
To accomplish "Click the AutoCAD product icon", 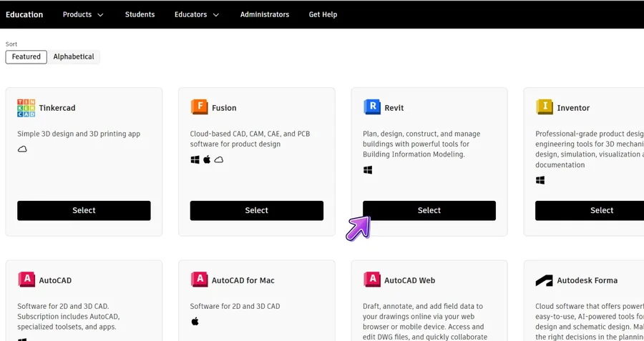I will tap(26, 280).
